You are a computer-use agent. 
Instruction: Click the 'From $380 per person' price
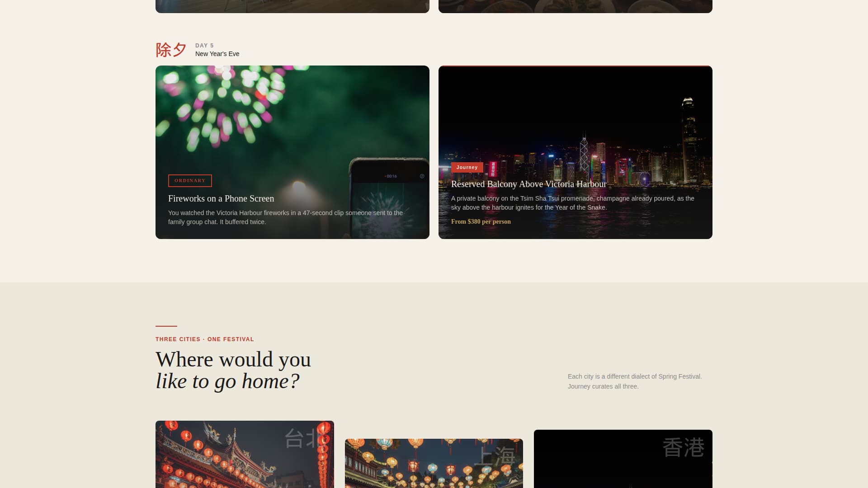[x=481, y=221]
